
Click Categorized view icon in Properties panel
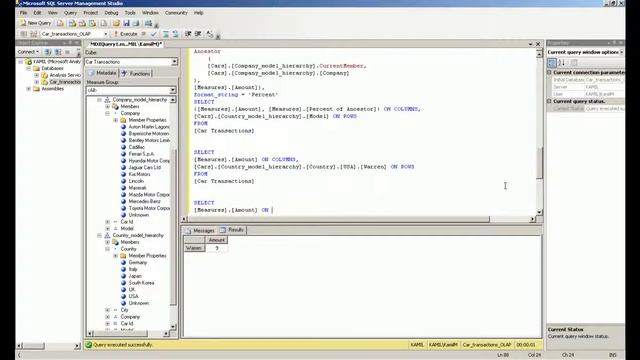coord(552,62)
